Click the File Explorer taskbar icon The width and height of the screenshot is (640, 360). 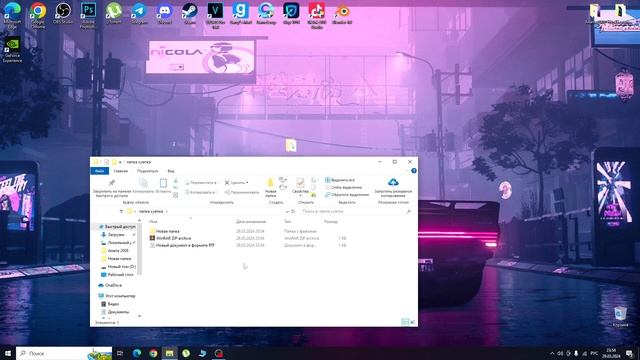[169, 353]
